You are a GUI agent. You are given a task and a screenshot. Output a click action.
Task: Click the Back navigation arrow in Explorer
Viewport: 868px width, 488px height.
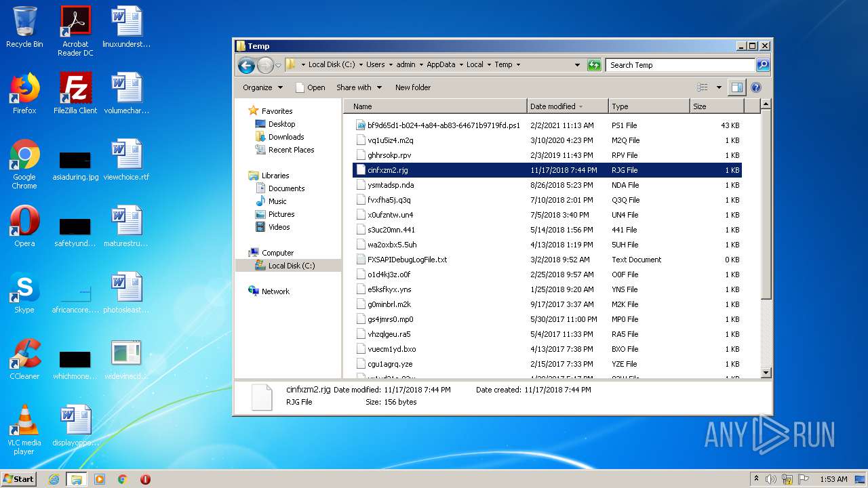coord(246,65)
